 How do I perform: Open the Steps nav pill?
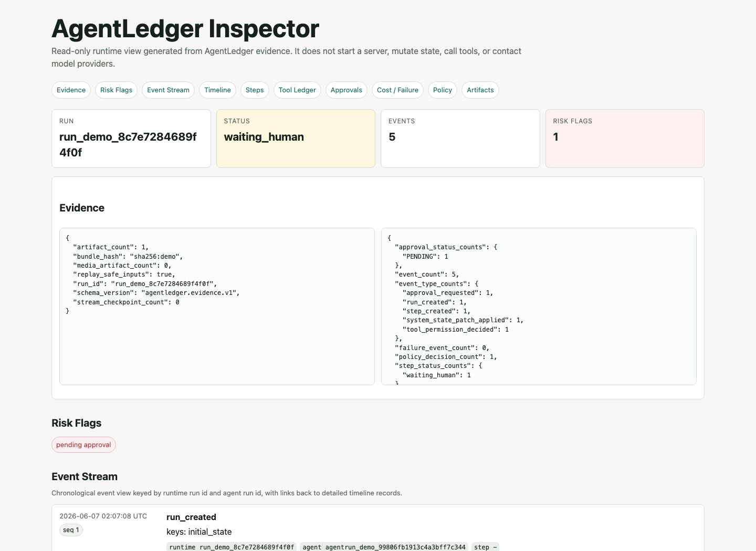[255, 90]
